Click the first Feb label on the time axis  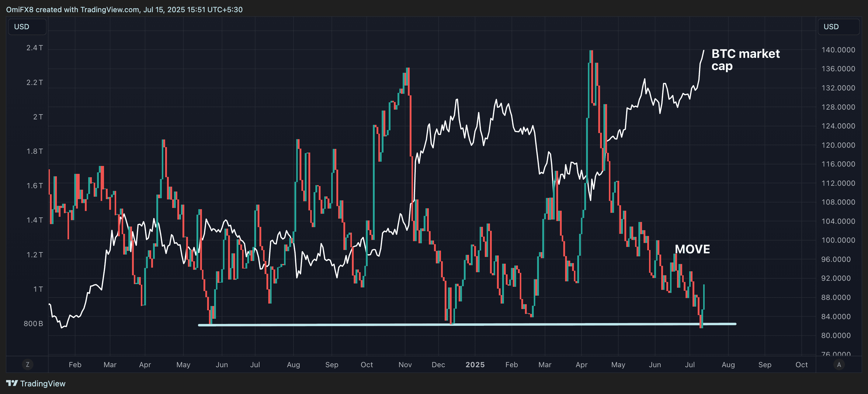tap(75, 365)
